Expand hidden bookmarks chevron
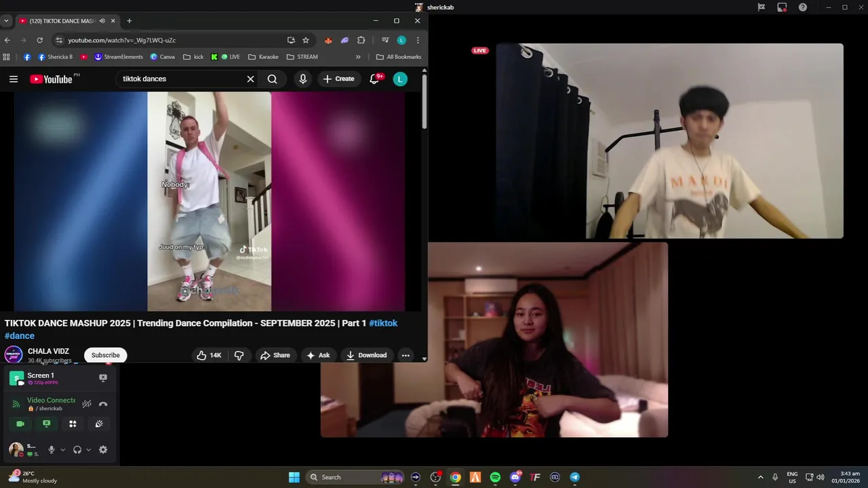 coord(358,57)
